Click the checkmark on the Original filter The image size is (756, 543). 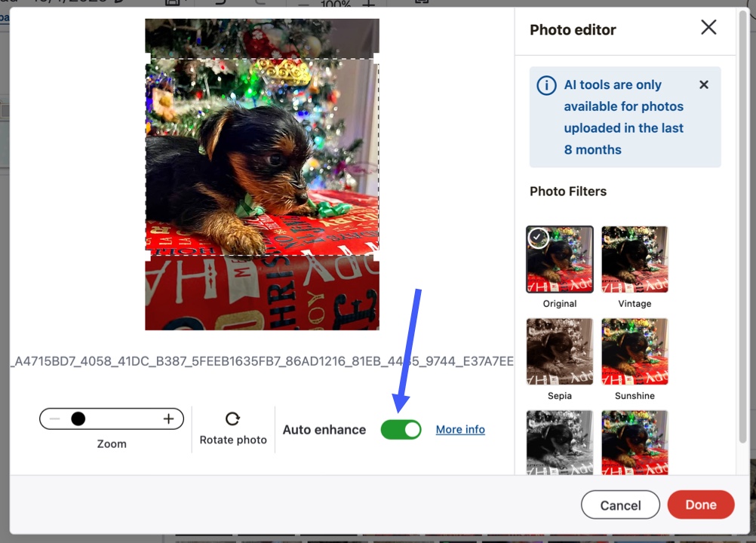[x=538, y=238]
